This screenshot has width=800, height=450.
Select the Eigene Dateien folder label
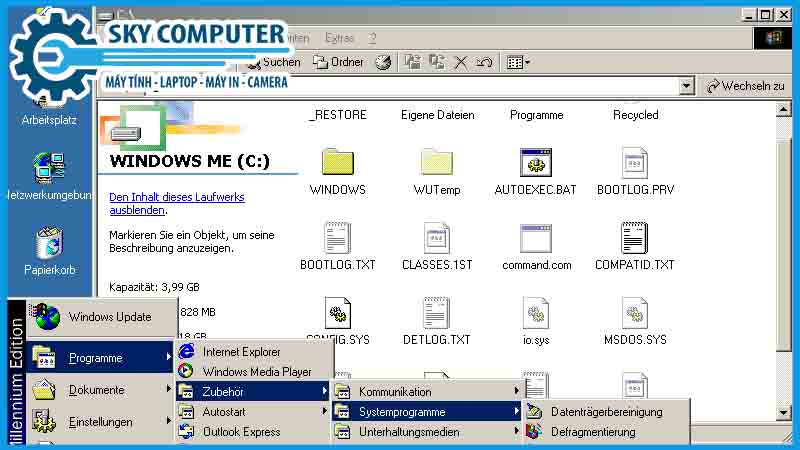pos(437,115)
